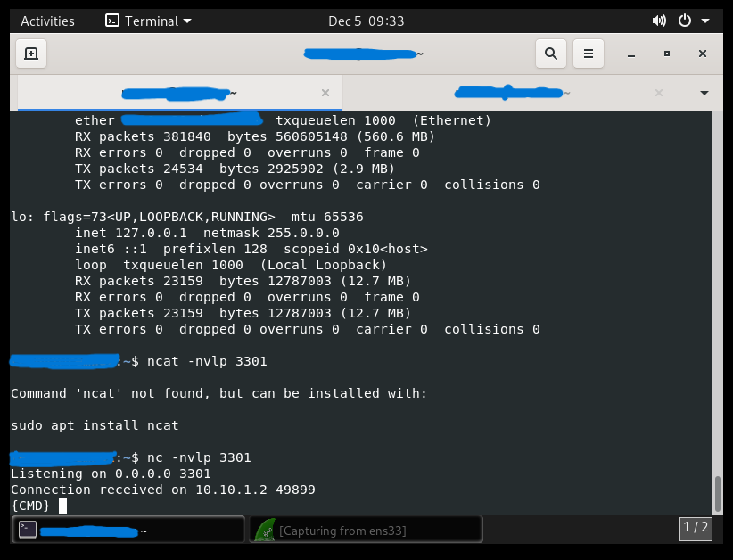Click the volume speaker icon
Image resolution: width=733 pixels, height=560 pixels.
pos(659,21)
